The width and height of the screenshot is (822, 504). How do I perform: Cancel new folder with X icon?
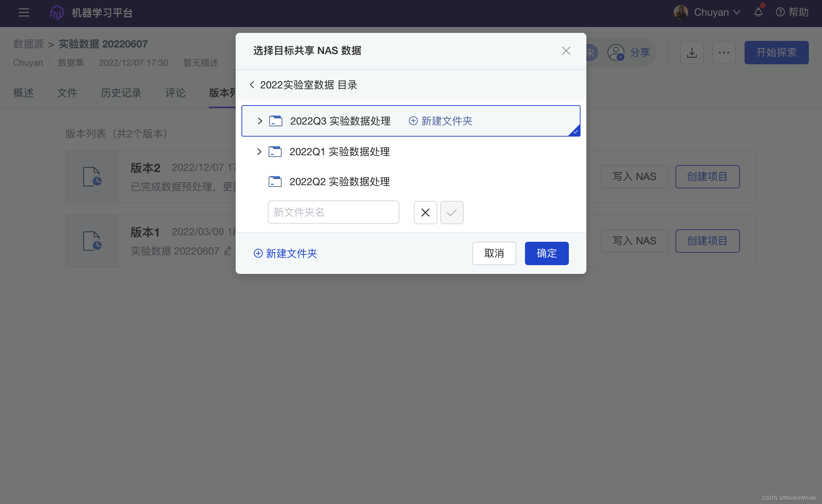point(425,213)
